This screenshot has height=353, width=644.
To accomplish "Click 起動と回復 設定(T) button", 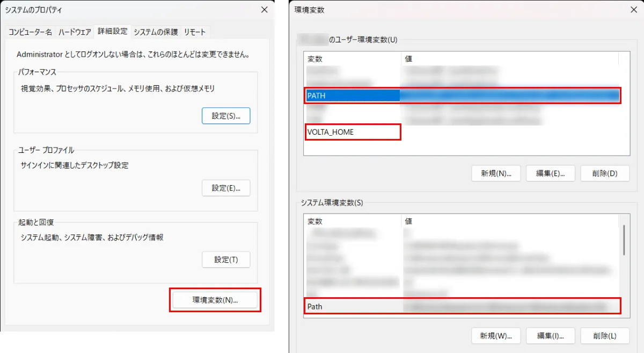I will tap(226, 260).
